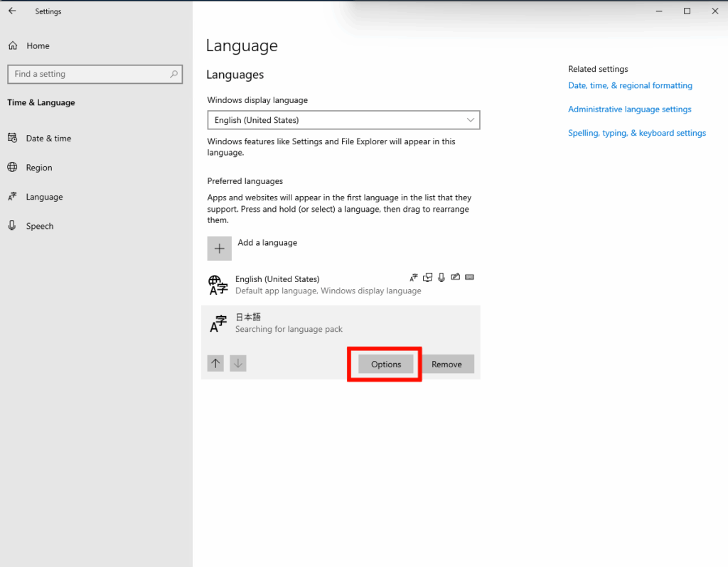Click the English (United States) language icon
Image resolution: width=728 pixels, height=567 pixels.
[x=218, y=285]
